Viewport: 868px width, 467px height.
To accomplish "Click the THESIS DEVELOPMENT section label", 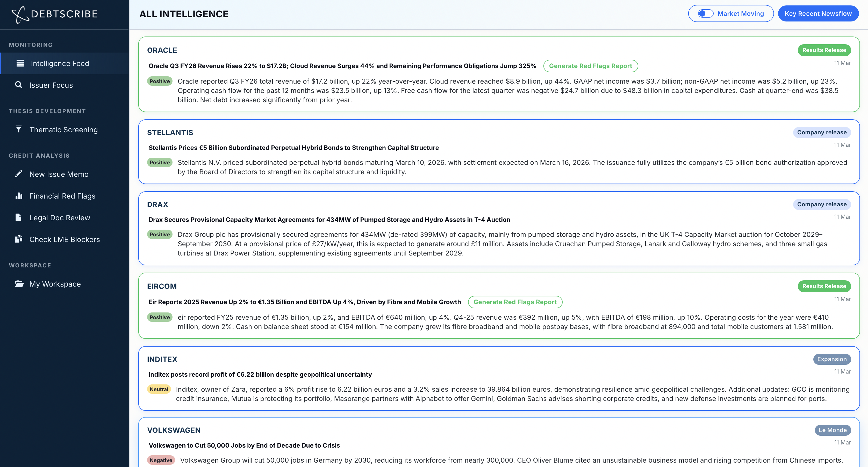I will 47,111.
